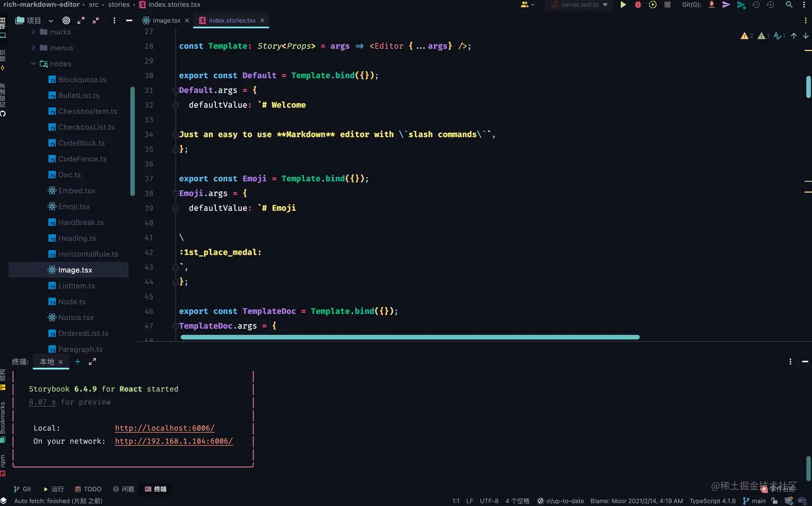Image resolution: width=812 pixels, height=506 pixels.
Task: Collapse all in the Project tree
Action: pyautogui.click(x=96, y=20)
